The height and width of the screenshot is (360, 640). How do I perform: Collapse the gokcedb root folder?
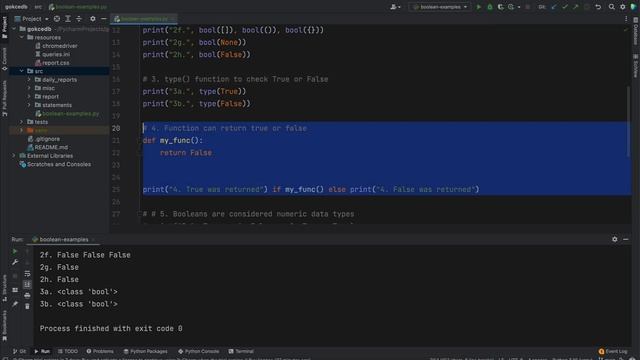pyautogui.click(x=13, y=29)
